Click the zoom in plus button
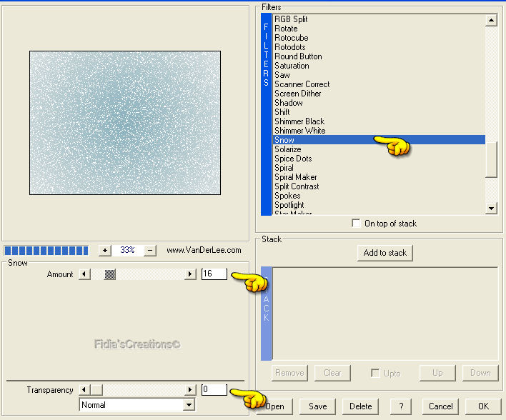 pyautogui.click(x=105, y=251)
